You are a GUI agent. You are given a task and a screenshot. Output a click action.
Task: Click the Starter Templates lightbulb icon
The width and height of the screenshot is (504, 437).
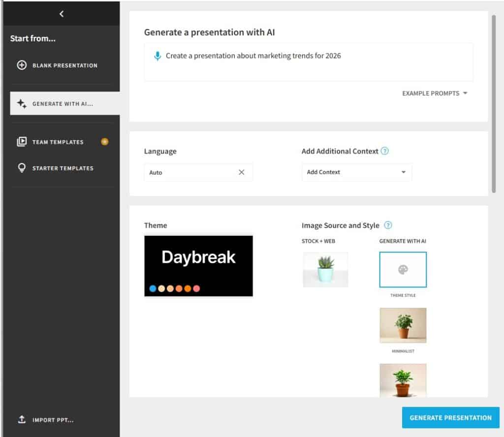pyautogui.click(x=22, y=168)
